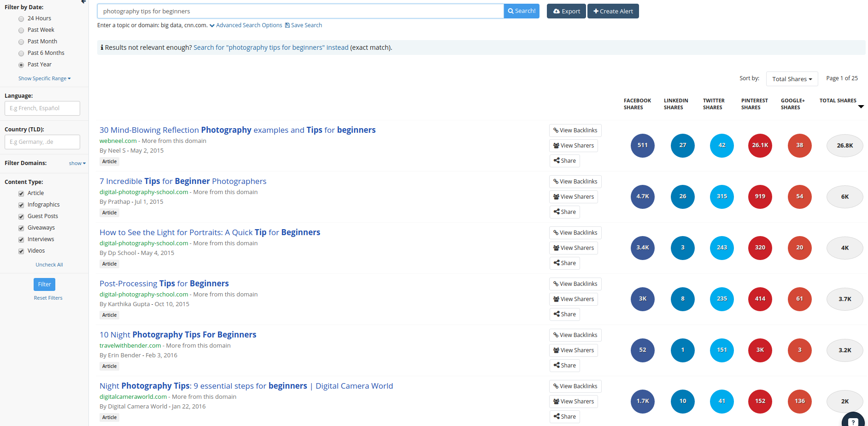View Sharers for Post-Processing Tips article
The height and width of the screenshot is (426, 868).
pyautogui.click(x=573, y=299)
